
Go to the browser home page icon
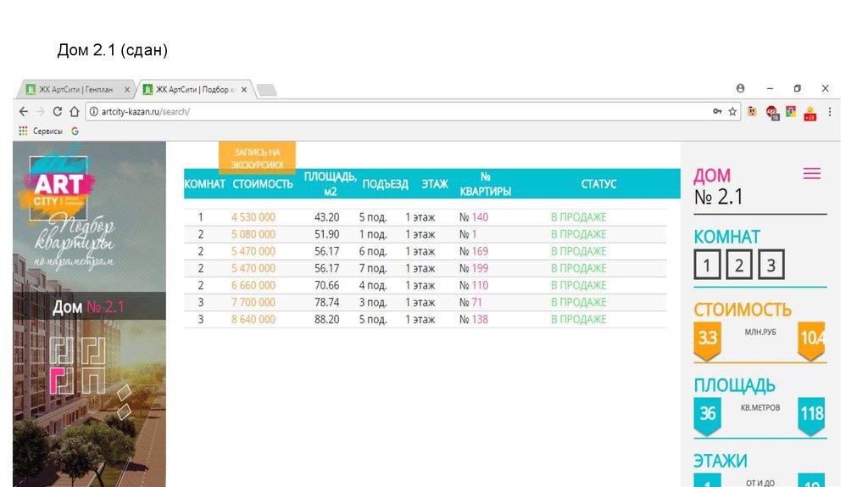click(x=75, y=111)
